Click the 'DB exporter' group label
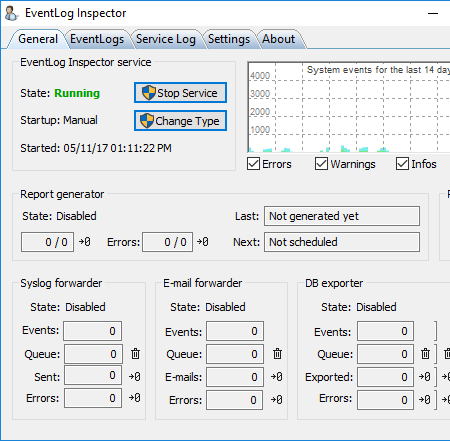 pos(334,283)
